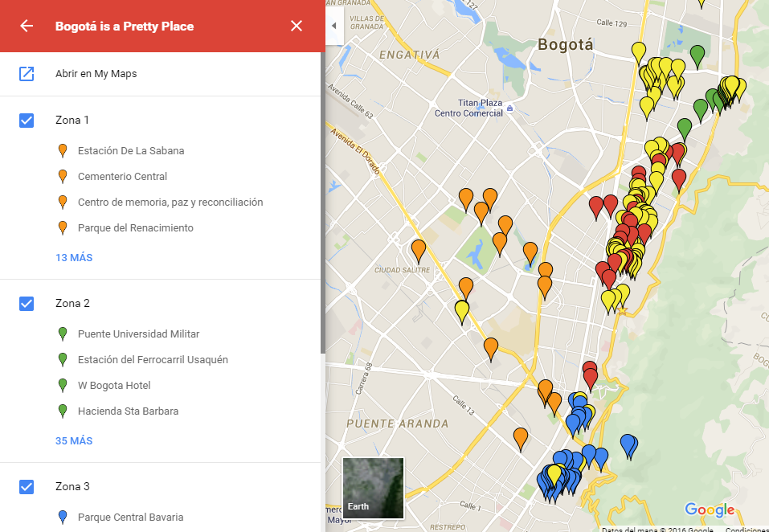Screen dimensions: 769x532
Task: Toggle visibility of Zona 3
Action: pyautogui.click(x=27, y=486)
